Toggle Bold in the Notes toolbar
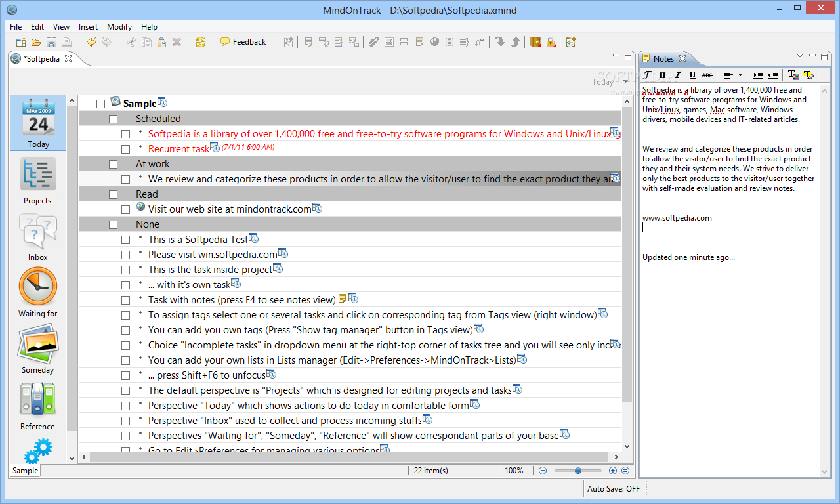 click(x=663, y=75)
